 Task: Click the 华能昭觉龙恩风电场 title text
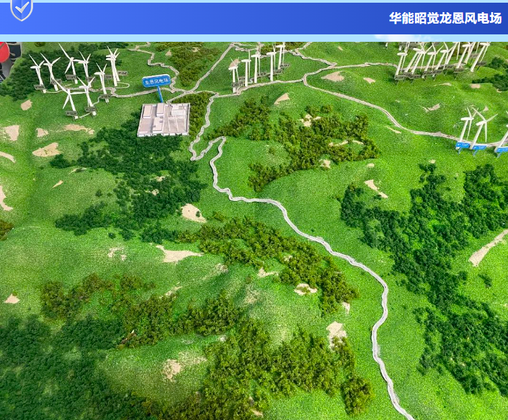pos(445,18)
